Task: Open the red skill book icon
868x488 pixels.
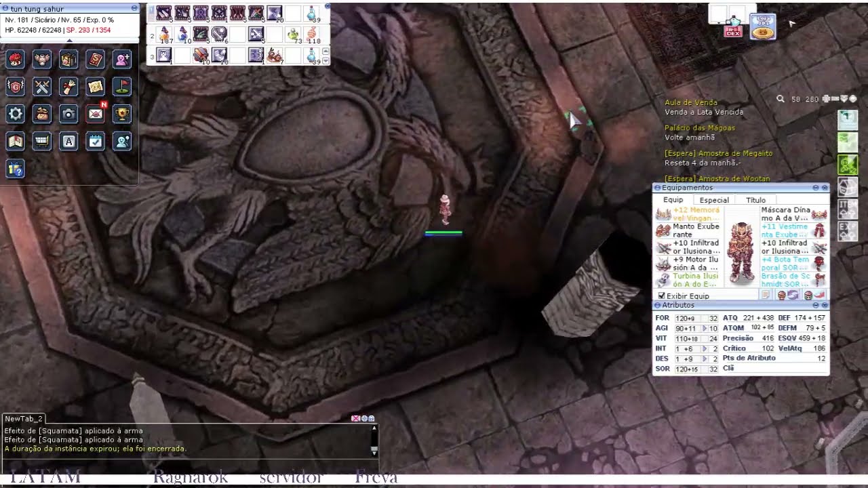Action: click(x=96, y=60)
